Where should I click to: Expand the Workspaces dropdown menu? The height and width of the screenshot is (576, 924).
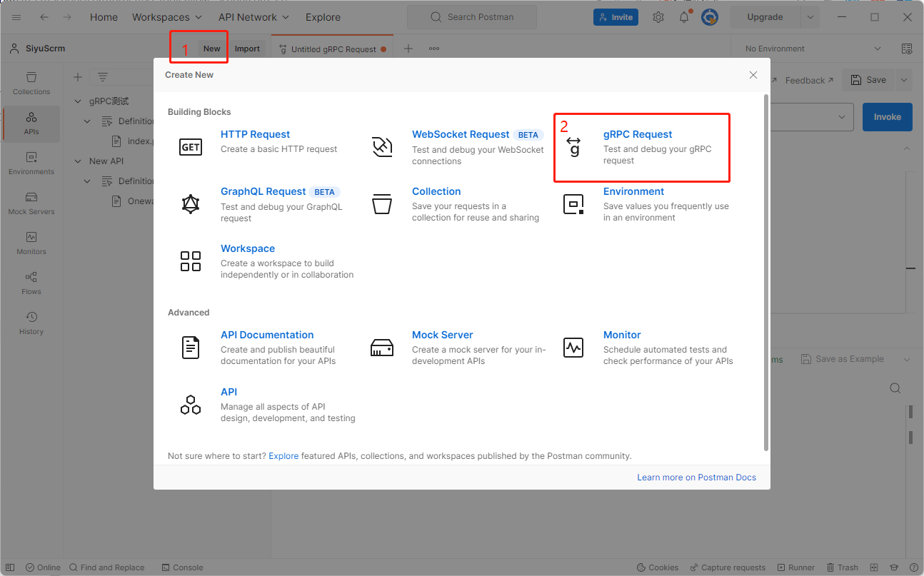[167, 17]
